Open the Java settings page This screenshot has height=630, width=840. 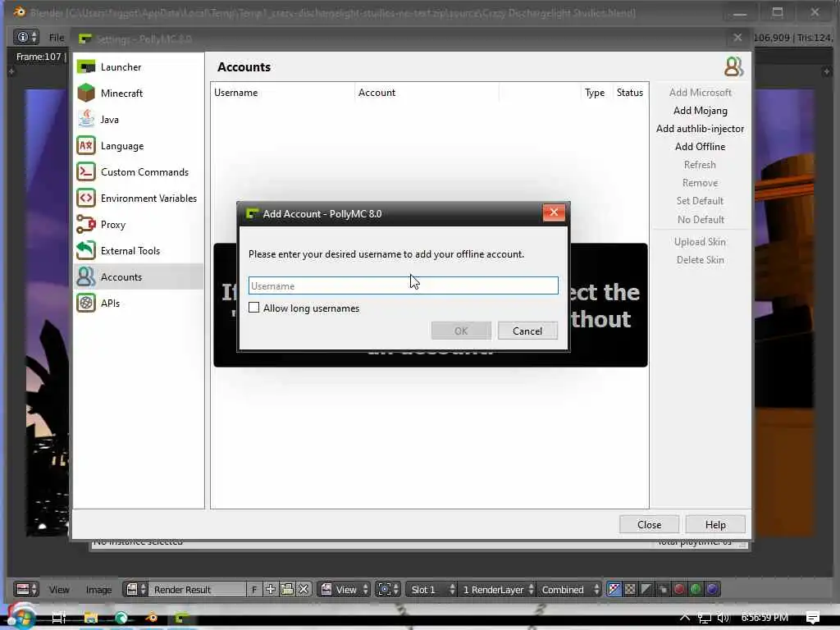tap(138, 120)
